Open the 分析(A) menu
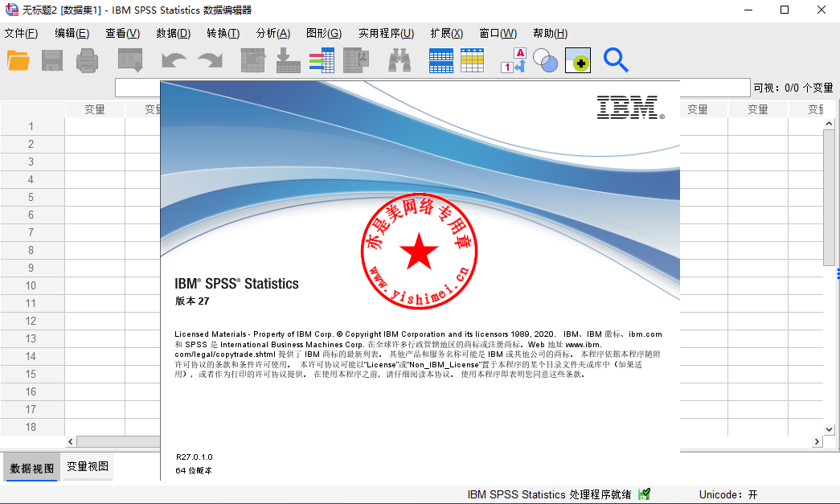Viewport: 840px width, 504px height. [x=273, y=34]
